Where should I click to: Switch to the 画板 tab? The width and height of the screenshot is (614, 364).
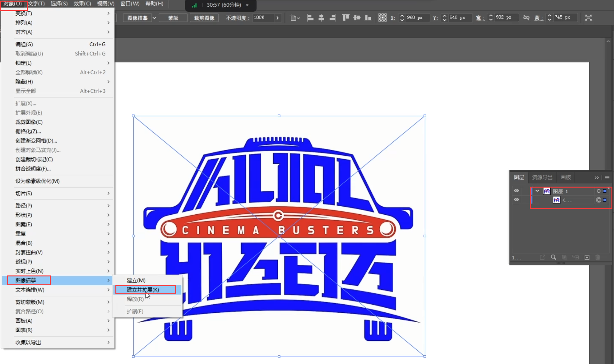click(566, 177)
